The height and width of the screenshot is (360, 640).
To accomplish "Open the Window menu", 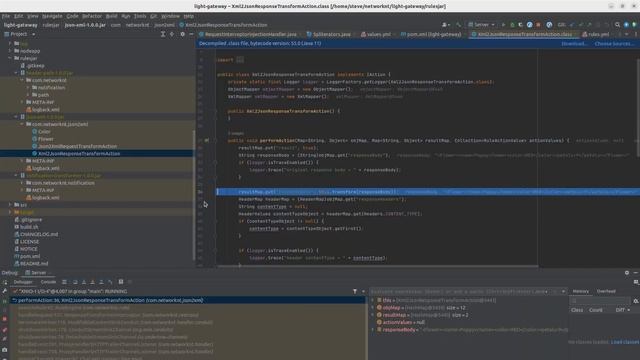I will (170, 16).
